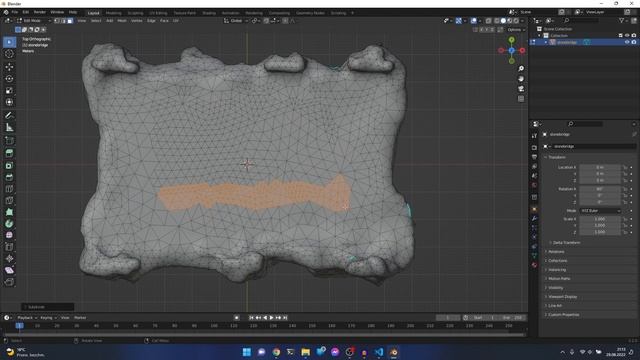Screen dimensions: 640x360
Task: Open the Render menu
Action: (x=40, y=12)
